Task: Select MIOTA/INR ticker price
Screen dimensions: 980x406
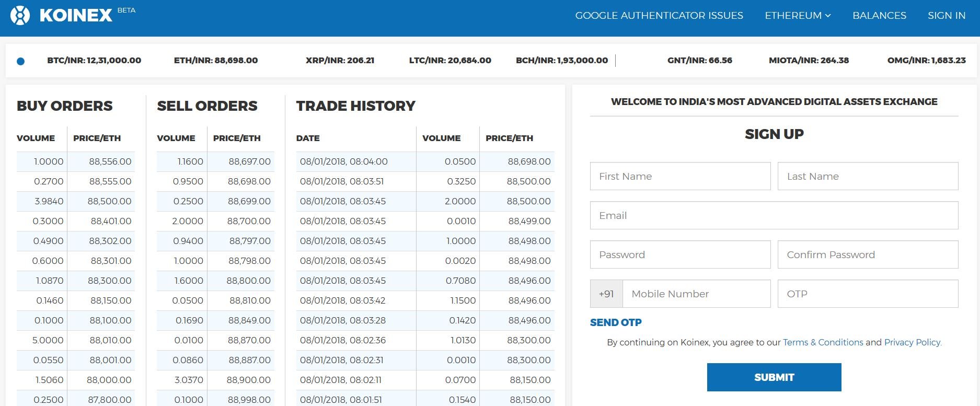Action: click(x=809, y=60)
